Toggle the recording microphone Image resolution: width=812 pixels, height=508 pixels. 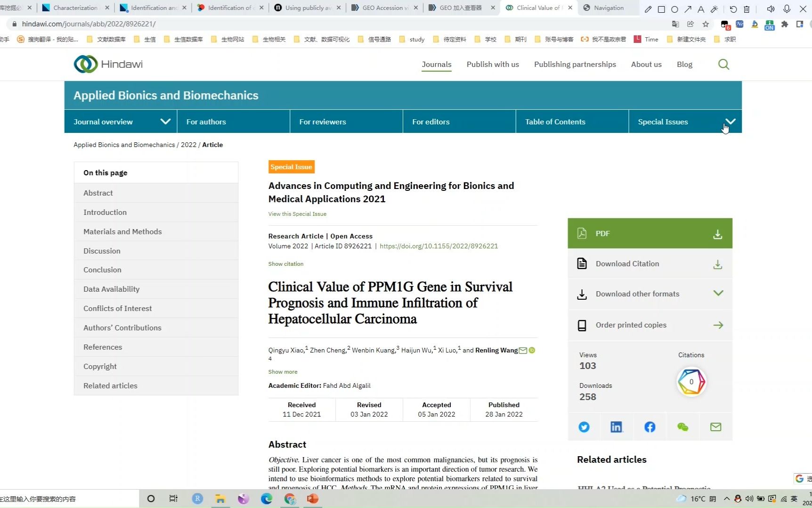[x=787, y=9]
